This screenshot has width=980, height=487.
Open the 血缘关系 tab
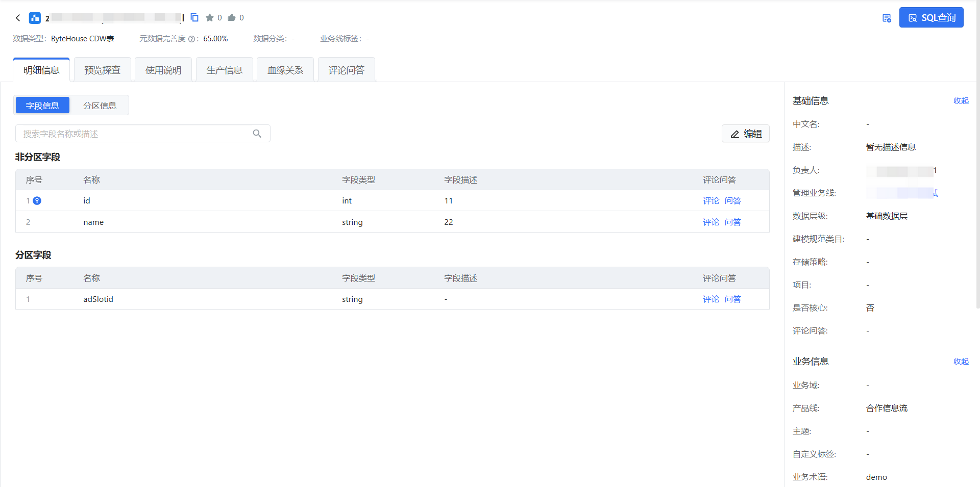click(x=285, y=70)
